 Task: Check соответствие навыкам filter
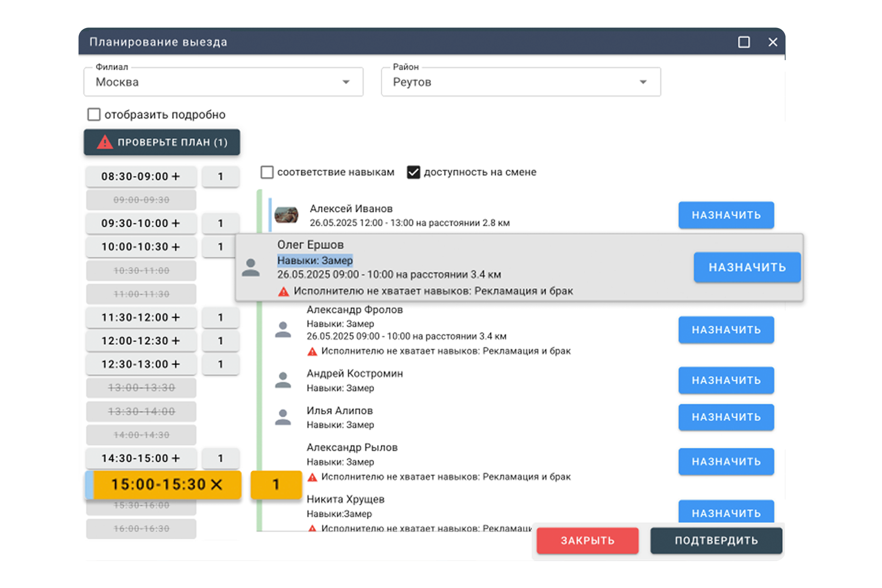267,172
